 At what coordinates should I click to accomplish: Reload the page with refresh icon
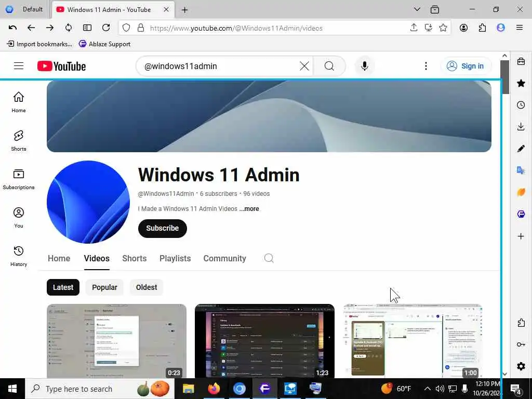click(106, 28)
